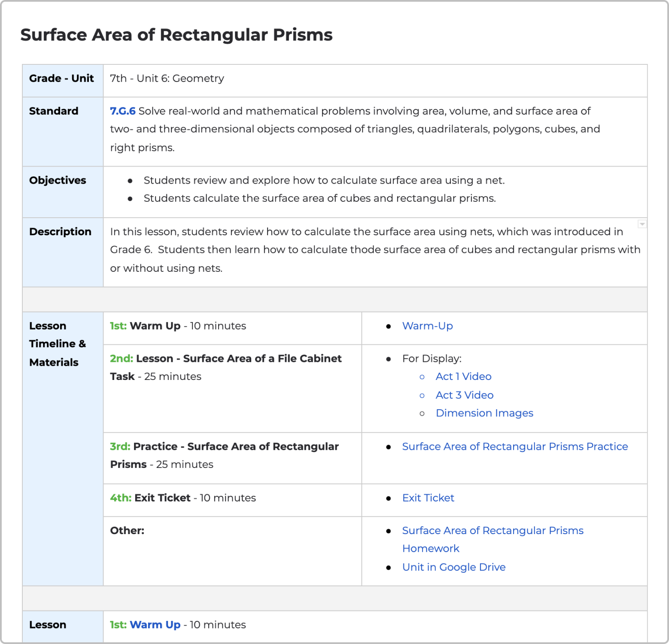Viewport: 669px width, 644px height.
Task: Click the 2nd Lesson File Cabinet Task heading
Action: [226, 368]
